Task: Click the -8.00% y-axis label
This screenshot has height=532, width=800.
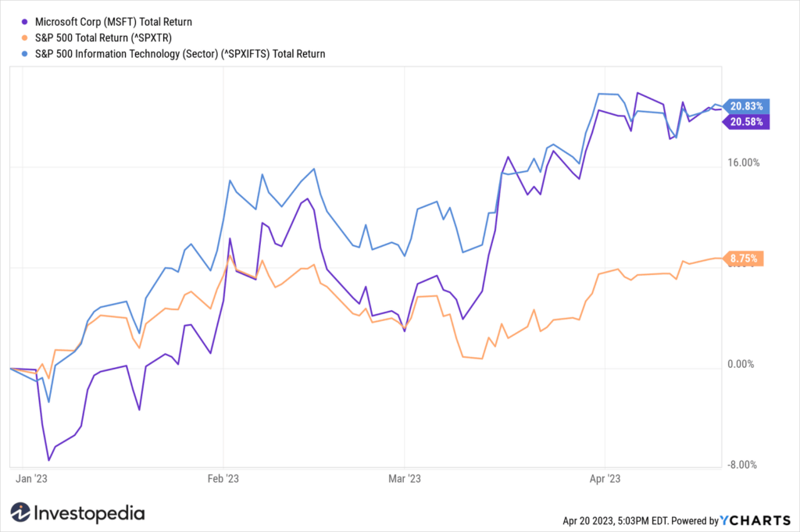Action: click(742, 465)
